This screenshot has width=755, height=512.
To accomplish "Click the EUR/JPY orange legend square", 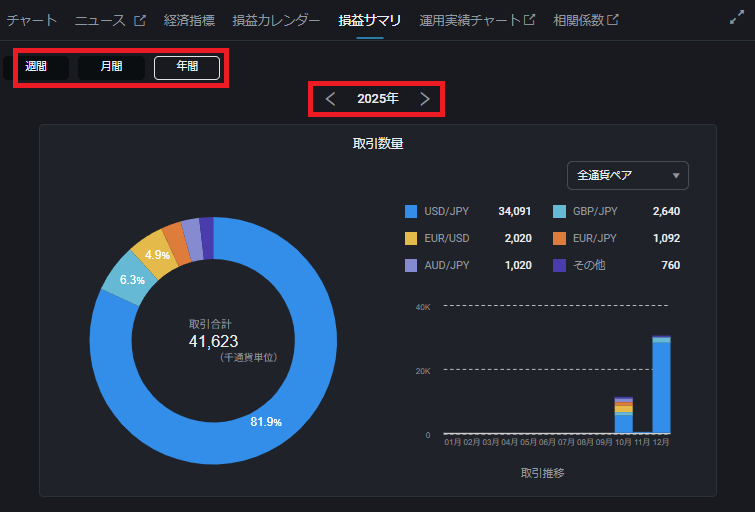I will pos(559,238).
